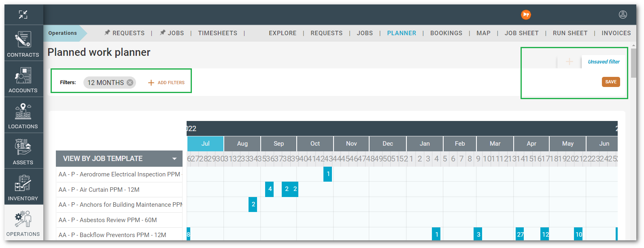Open the Run Sheet menu item
Image resolution: width=644 pixels, height=248 pixels.
pos(570,33)
